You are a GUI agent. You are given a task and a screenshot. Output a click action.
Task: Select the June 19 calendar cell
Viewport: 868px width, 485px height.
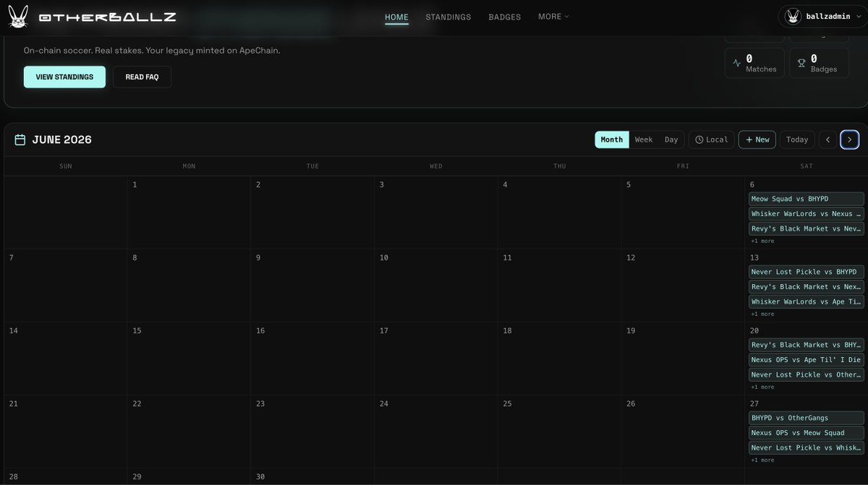click(x=683, y=359)
